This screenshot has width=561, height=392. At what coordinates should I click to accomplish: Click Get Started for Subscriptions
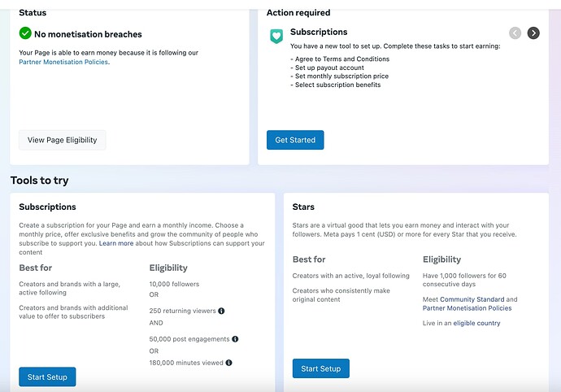(x=295, y=140)
